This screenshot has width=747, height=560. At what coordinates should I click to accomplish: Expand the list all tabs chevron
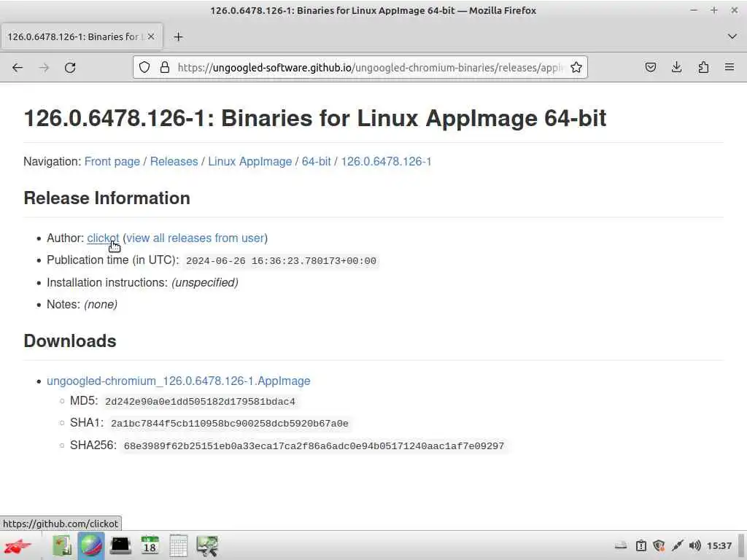(x=732, y=36)
